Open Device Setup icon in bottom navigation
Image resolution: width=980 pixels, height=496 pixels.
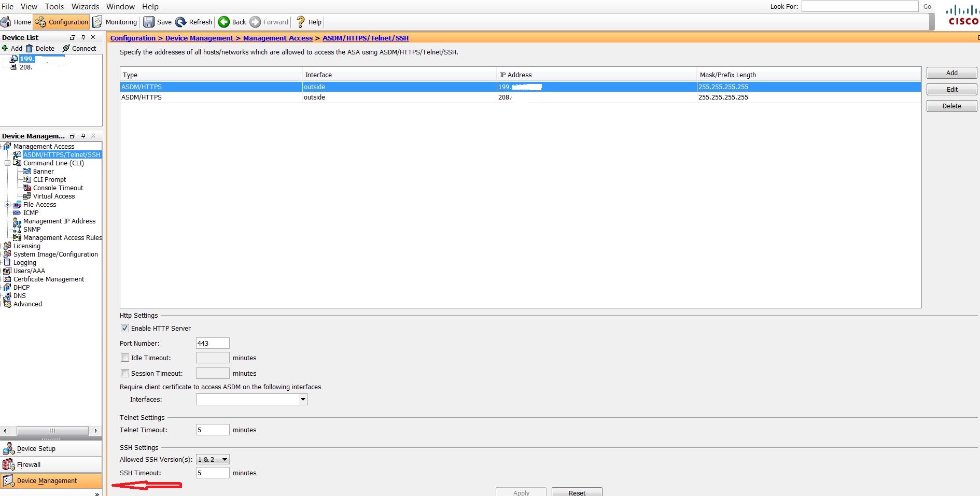coord(8,449)
